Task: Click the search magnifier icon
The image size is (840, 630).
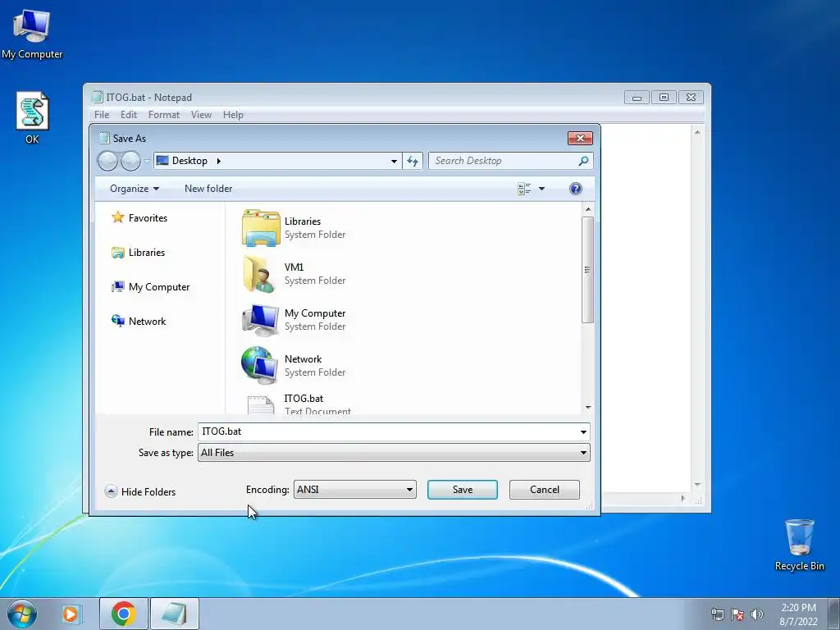Action: tap(583, 161)
